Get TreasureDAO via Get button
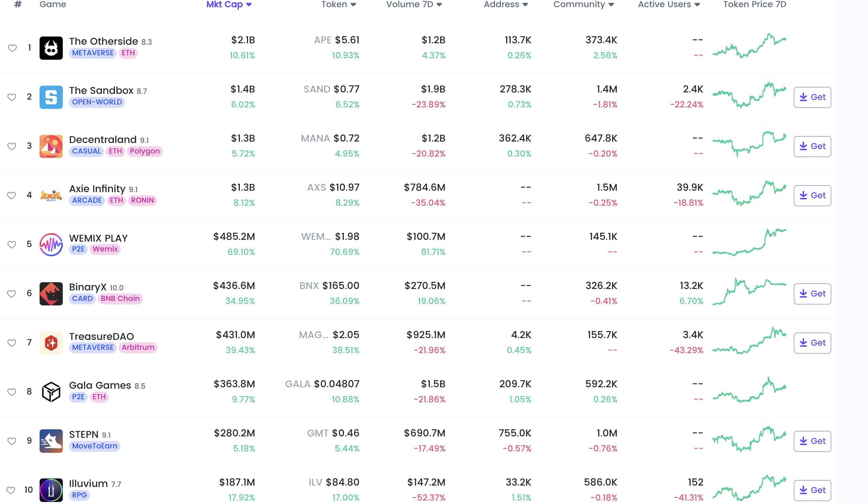The width and height of the screenshot is (868, 503). 812,343
